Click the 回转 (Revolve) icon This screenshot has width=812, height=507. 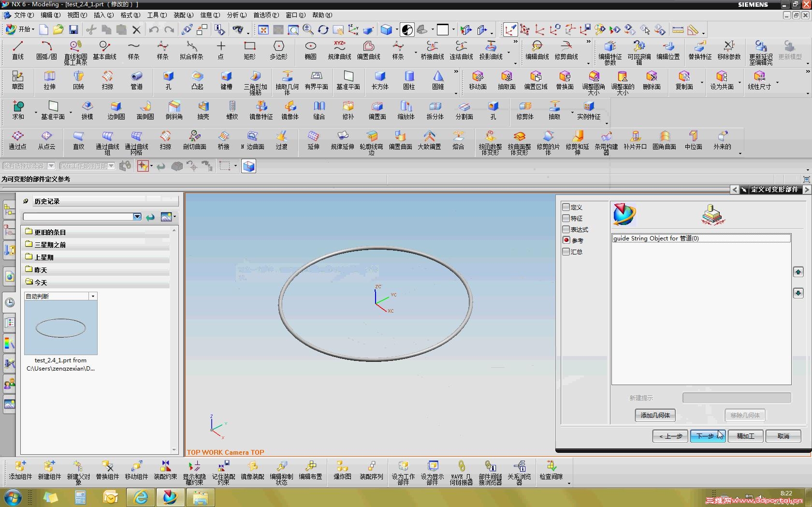pos(79,80)
